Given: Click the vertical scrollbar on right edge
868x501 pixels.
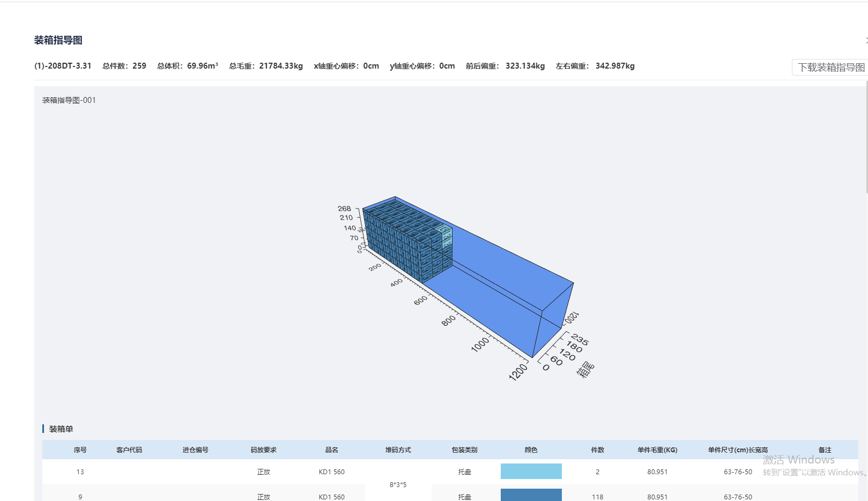Looking at the screenshot, I should (x=866, y=137).
